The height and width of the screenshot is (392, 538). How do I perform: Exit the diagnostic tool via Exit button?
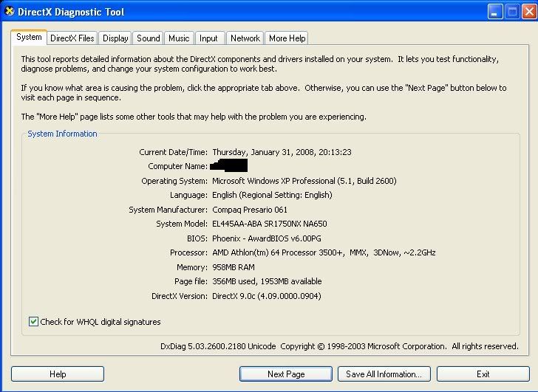coord(483,374)
